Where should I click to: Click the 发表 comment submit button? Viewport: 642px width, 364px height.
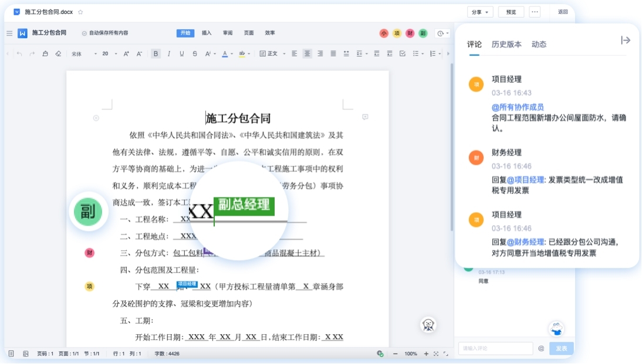coord(561,348)
